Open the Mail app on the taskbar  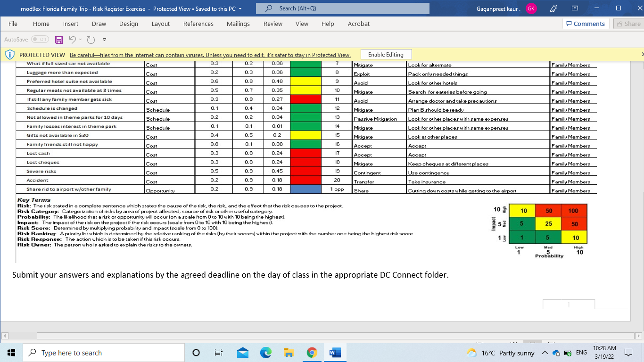coord(243,353)
